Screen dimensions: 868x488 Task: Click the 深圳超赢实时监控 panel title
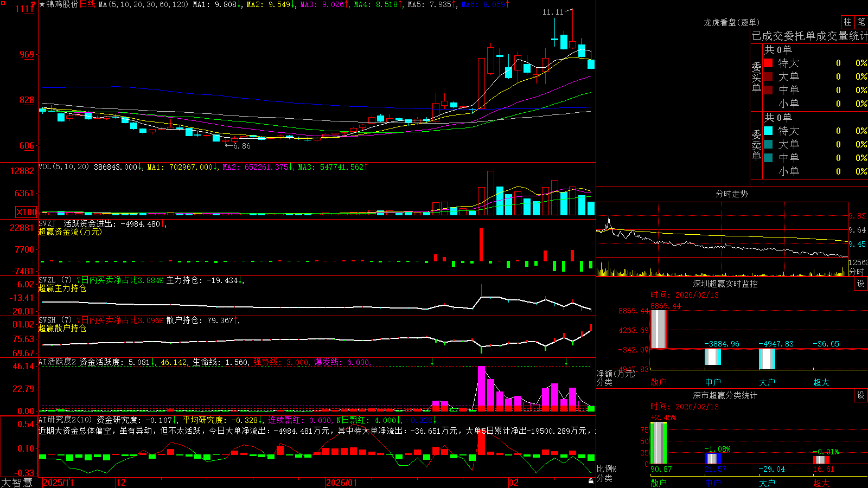[725, 284]
